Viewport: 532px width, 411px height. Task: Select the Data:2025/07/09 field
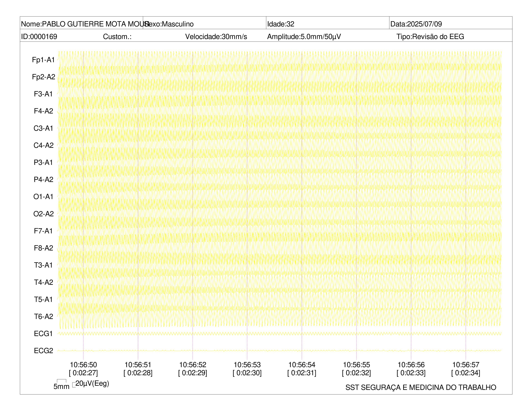(416, 24)
